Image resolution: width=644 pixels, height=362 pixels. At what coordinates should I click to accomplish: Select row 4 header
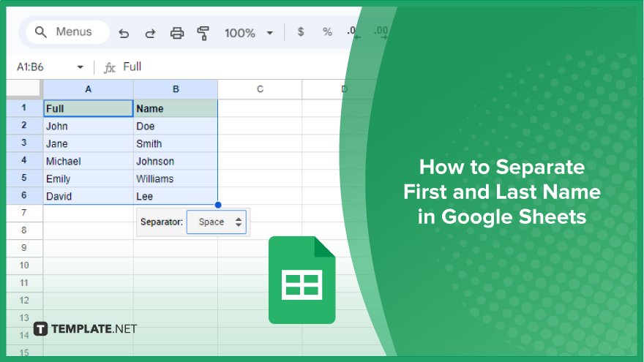pos(24,160)
